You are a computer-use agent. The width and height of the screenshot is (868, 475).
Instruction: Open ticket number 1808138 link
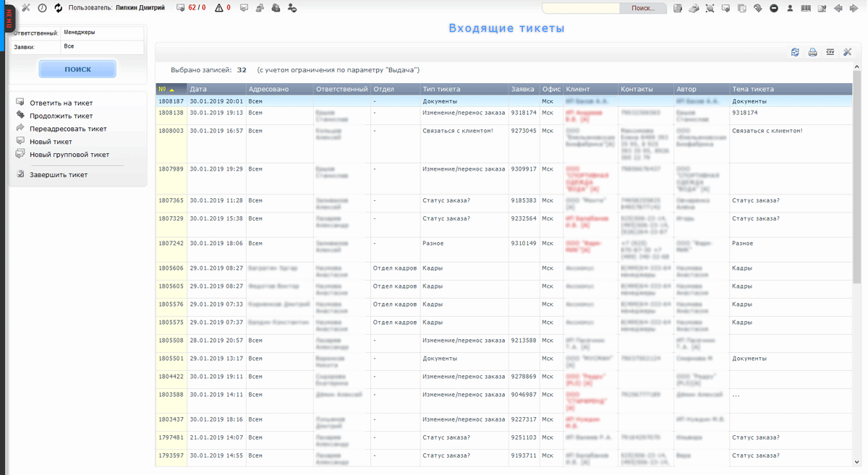click(171, 113)
